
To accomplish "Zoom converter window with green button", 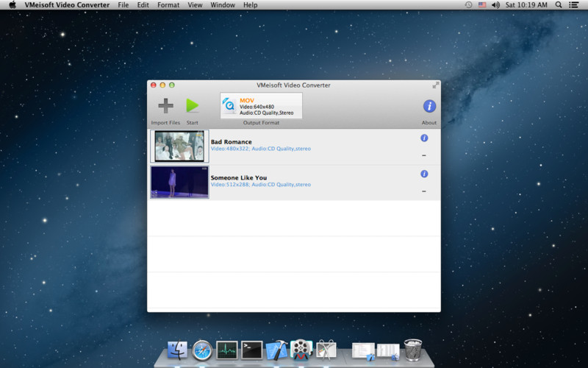I will coord(172,85).
